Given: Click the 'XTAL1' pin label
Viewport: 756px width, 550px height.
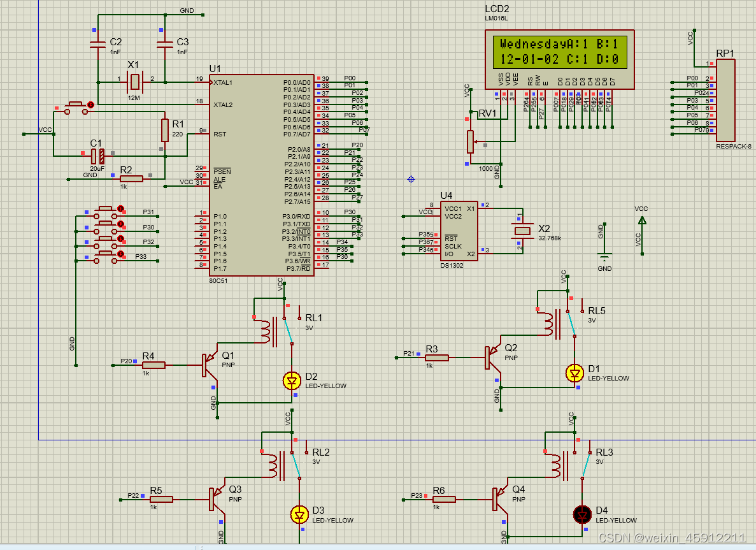Looking at the screenshot, I should click(x=223, y=82).
